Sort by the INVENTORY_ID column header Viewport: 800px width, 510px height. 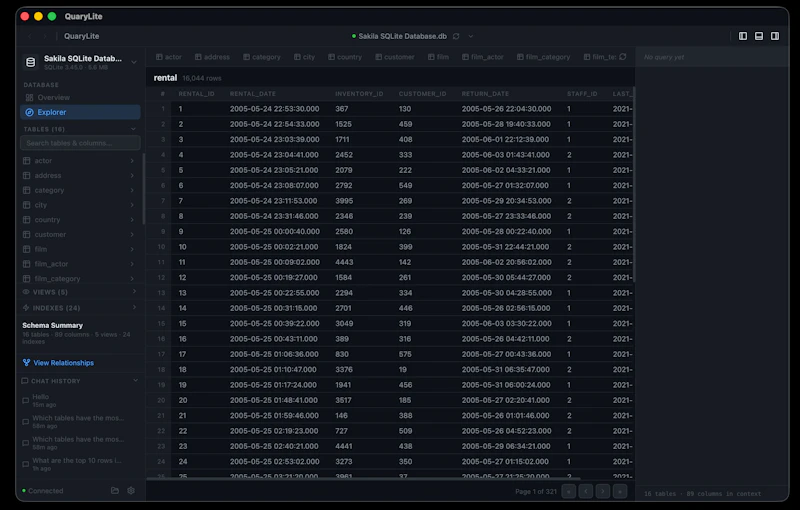[359, 94]
